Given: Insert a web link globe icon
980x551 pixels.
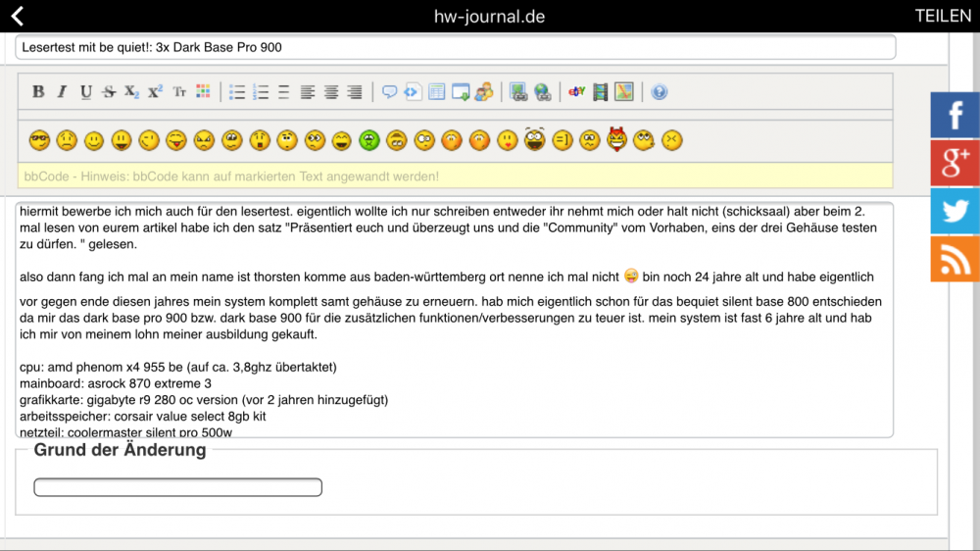Looking at the screenshot, I should point(543,92).
